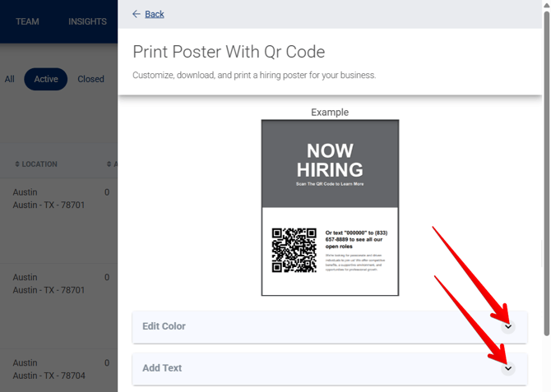This screenshot has height=392, width=551.
Task: Sort by the LOCATION column header
Action: [39, 164]
